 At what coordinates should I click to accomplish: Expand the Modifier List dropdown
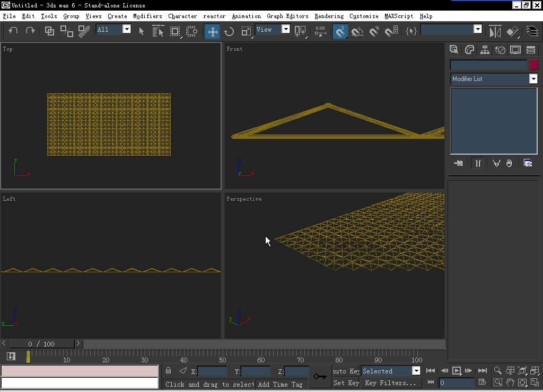point(533,79)
